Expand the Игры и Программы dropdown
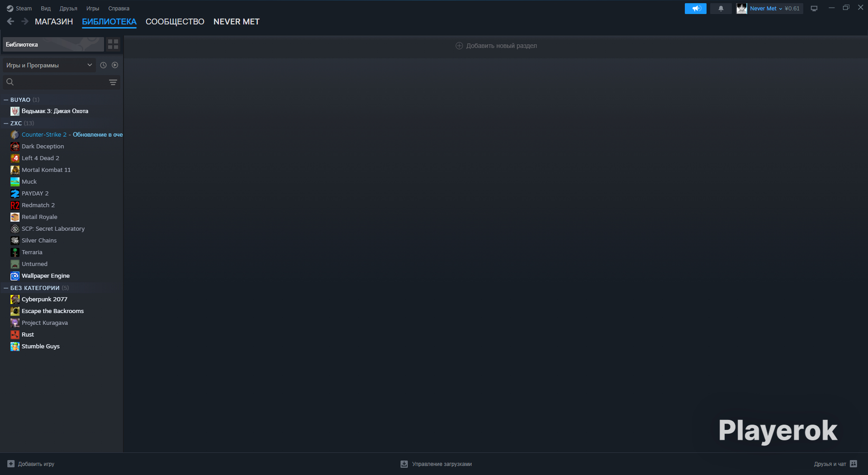Image resolution: width=868 pixels, height=475 pixels. click(49, 65)
